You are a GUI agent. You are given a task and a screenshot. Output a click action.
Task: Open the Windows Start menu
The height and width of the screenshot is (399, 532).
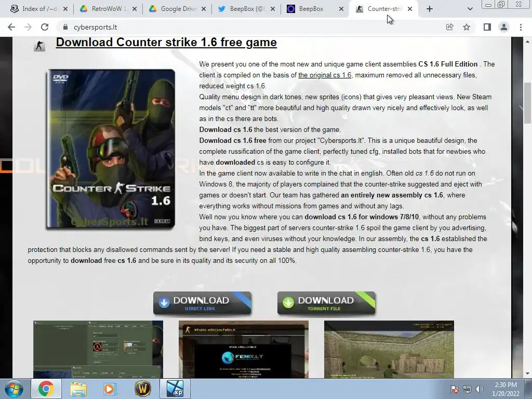(x=14, y=389)
